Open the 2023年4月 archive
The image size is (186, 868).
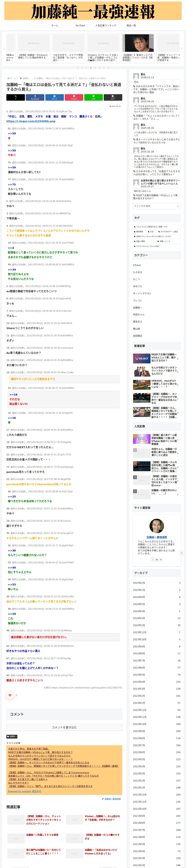click(x=157, y=682)
